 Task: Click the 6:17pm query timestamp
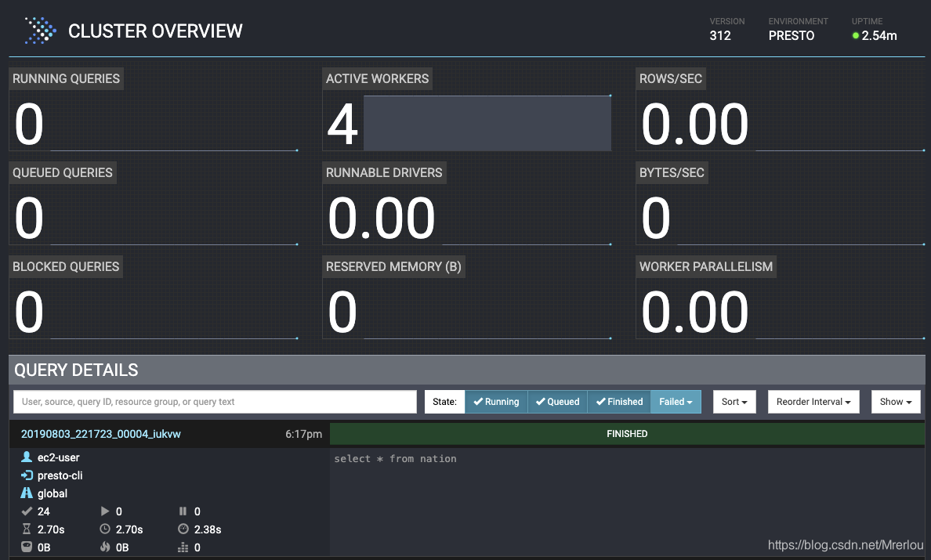pos(303,434)
